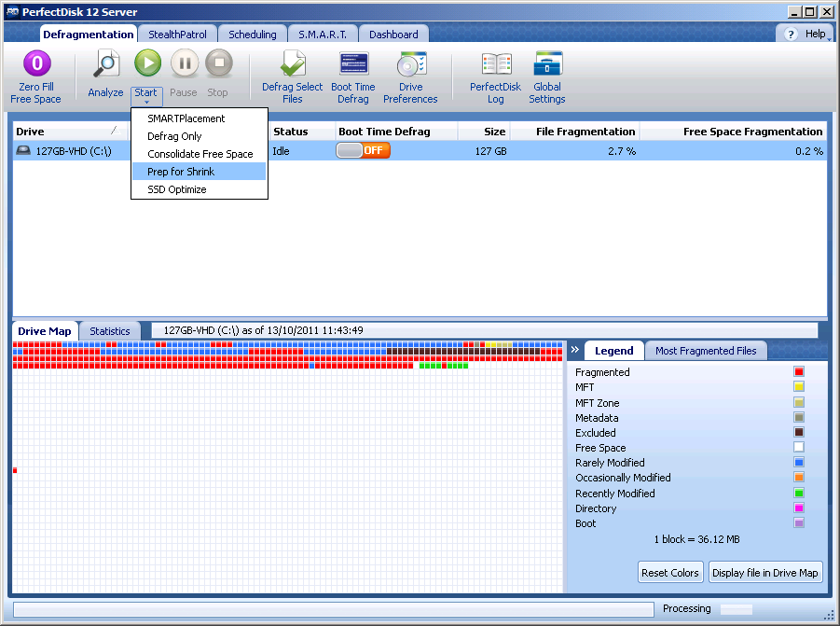This screenshot has height=626, width=840.
Task: Click the 2.7 % file fragmentation value
Action: (x=622, y=151)
